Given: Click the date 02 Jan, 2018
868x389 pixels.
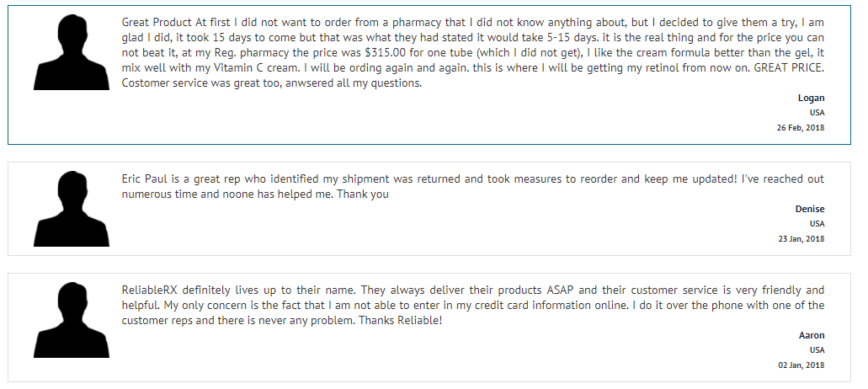Looking at the screenshot, I should pos(801,365).
